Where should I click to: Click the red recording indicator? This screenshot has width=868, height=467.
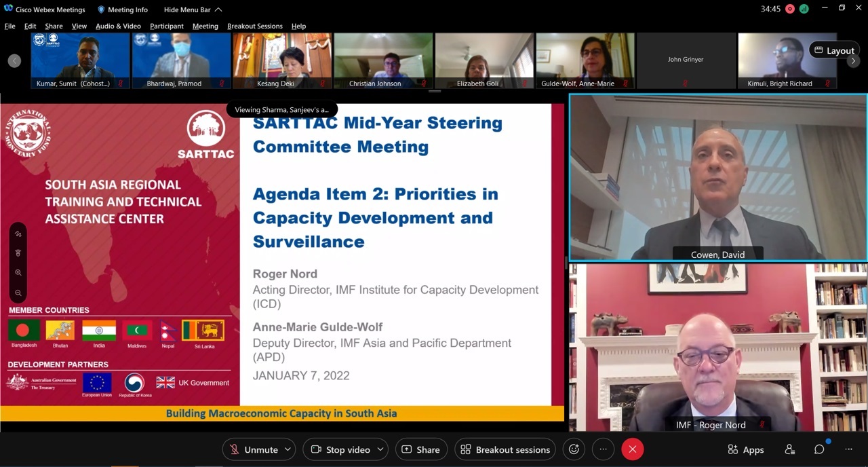coord(791,9)
